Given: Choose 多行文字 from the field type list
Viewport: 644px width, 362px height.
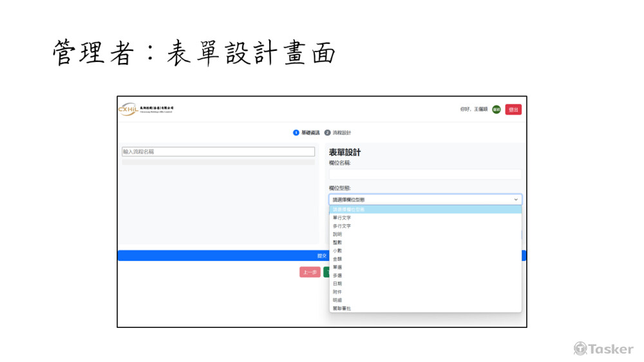Looking at the screenshot, I should click(x=425, y=226).
